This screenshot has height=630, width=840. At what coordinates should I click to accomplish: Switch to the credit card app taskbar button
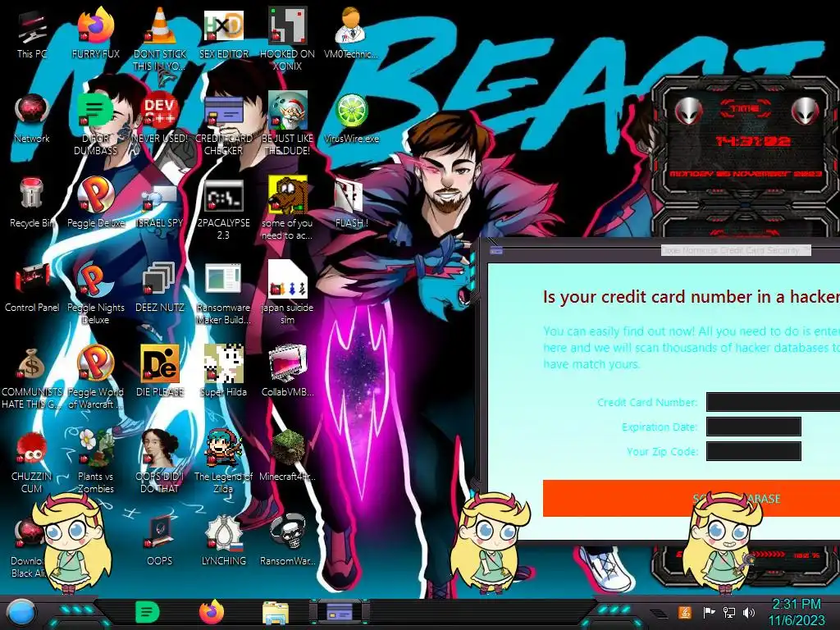click(x=340, y=612)
